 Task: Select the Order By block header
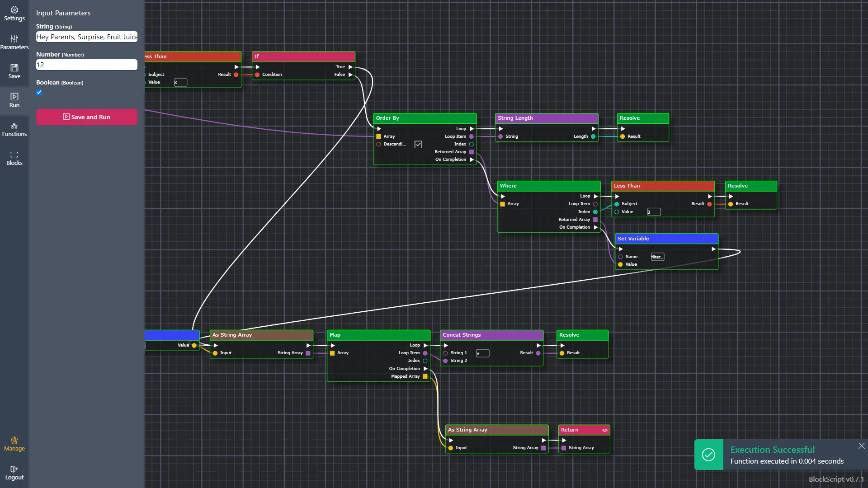pos(425,118)
